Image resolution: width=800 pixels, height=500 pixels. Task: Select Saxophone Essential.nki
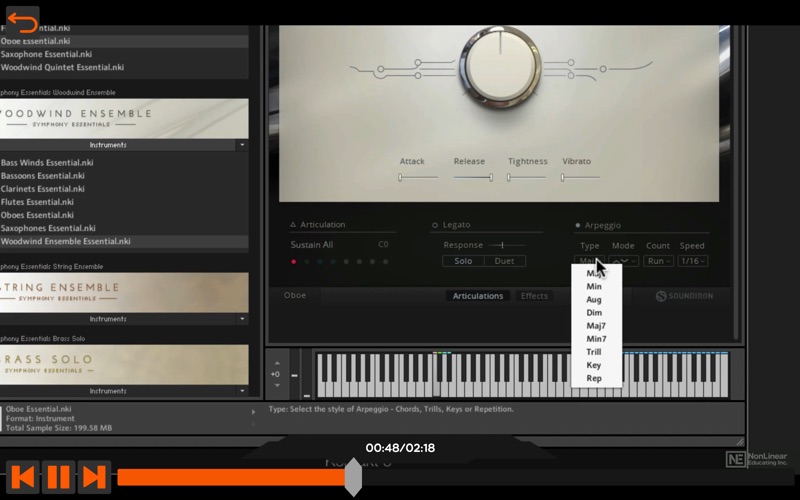(124, 54)
